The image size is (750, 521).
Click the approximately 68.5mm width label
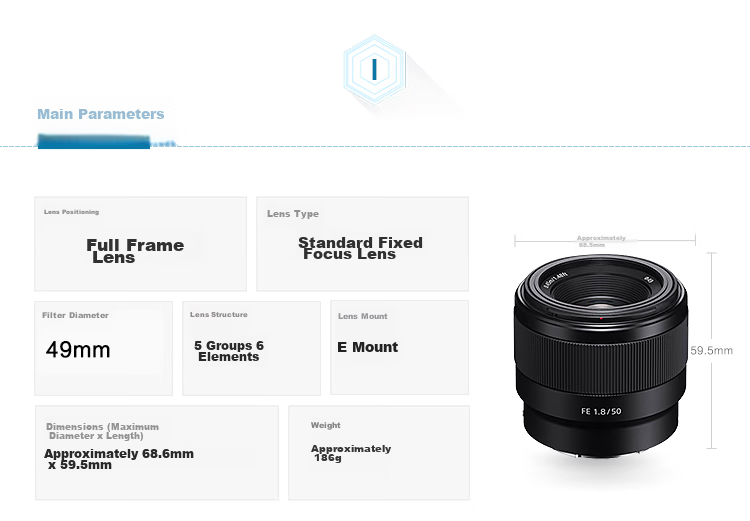tap(601, 241)
